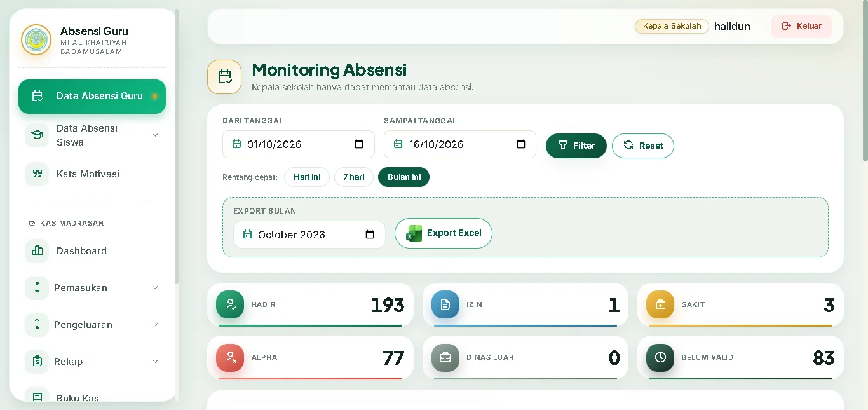Click the Dinas Luar briefcase icon
868x410 pixels.
tap(445, 357)
